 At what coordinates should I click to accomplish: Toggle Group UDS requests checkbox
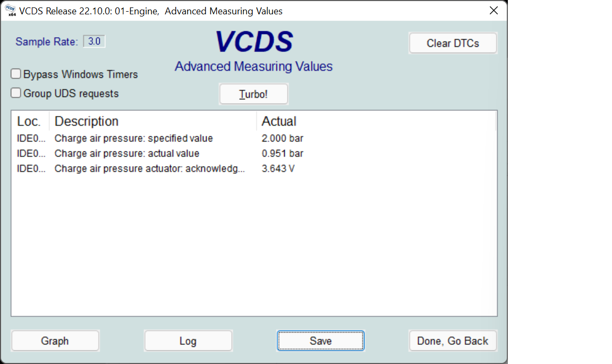click(15, 93)
